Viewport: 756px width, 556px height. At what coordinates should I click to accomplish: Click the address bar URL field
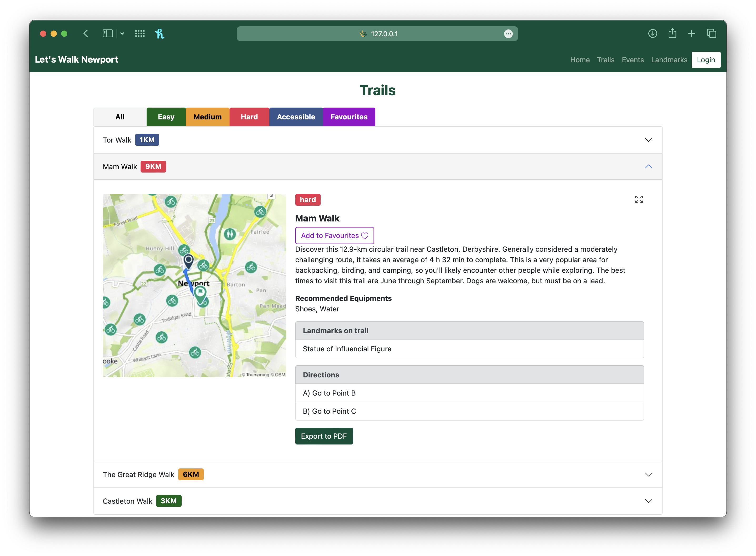[x=384, y=34]
